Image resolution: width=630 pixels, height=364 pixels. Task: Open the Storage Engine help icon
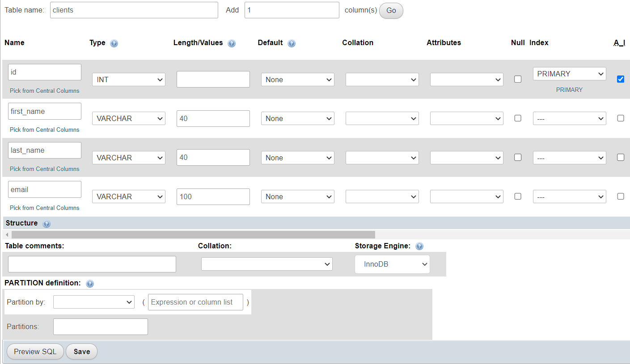[419, 246]
